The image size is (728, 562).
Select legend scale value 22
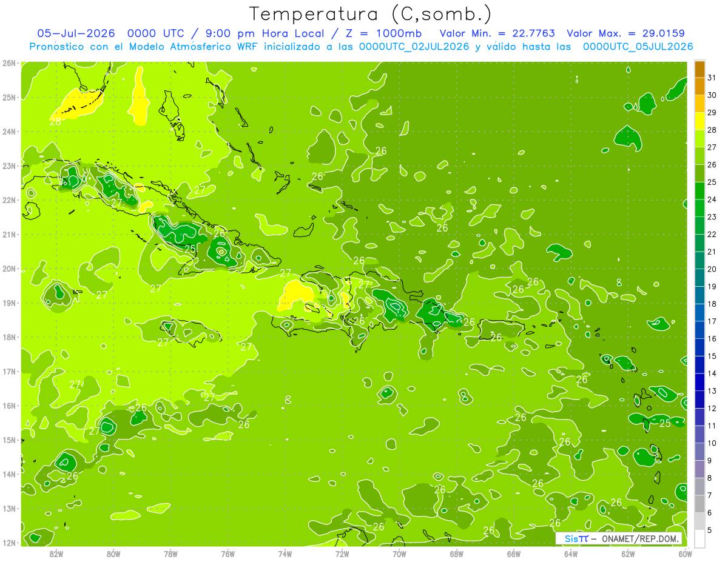pos(712,234)
